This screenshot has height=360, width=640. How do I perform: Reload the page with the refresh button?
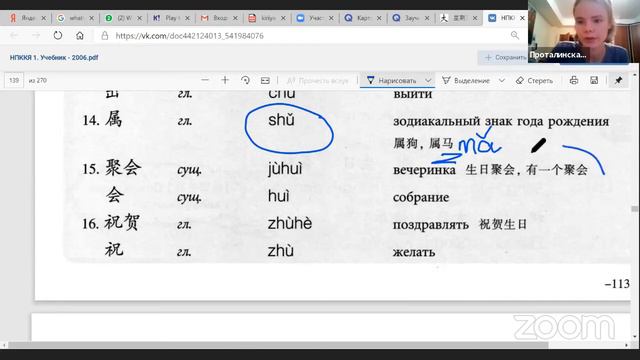[58, 36]
